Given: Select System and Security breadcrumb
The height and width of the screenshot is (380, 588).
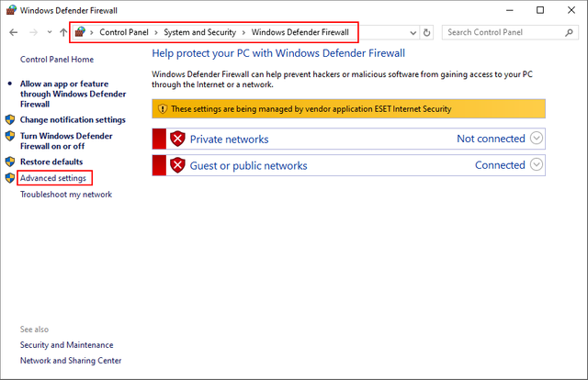Looking at the screenshot, I should [200, 32].
